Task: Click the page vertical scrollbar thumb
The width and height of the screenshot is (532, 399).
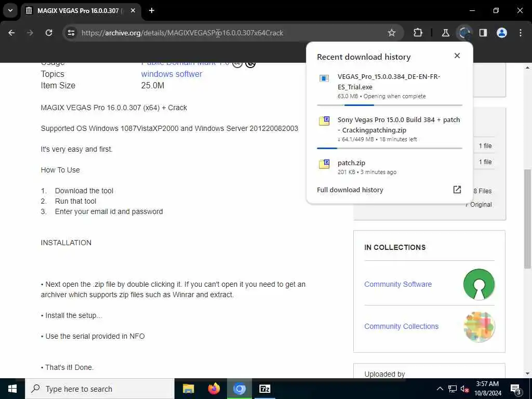Action: [x=527, y=218]
